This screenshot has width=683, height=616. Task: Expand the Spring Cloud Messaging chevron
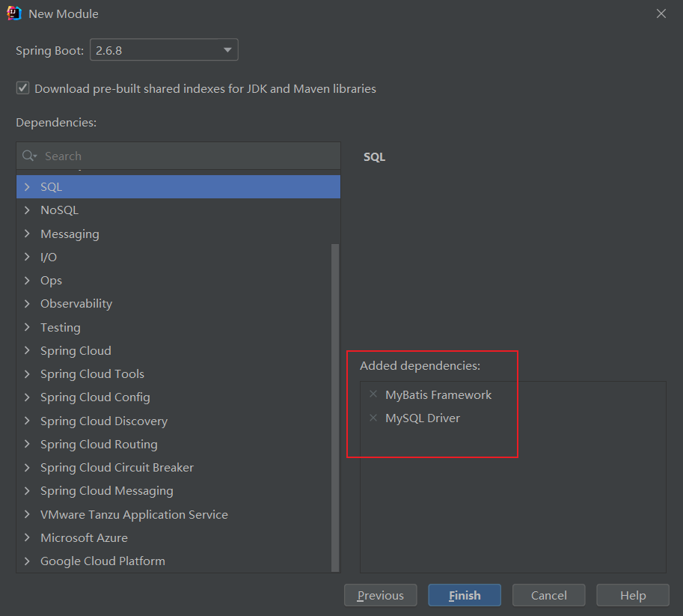click(27, 491)
